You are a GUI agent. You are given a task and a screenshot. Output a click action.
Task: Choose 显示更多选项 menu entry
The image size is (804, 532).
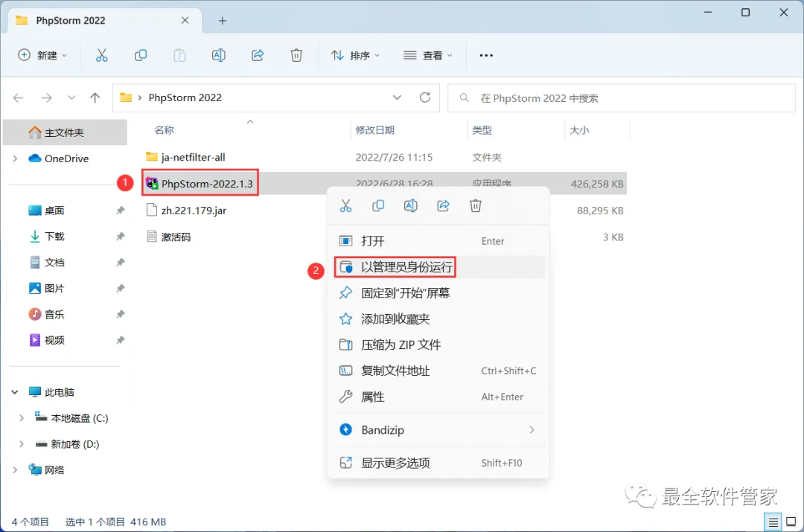pyautogui.click(x=438, y=463)
